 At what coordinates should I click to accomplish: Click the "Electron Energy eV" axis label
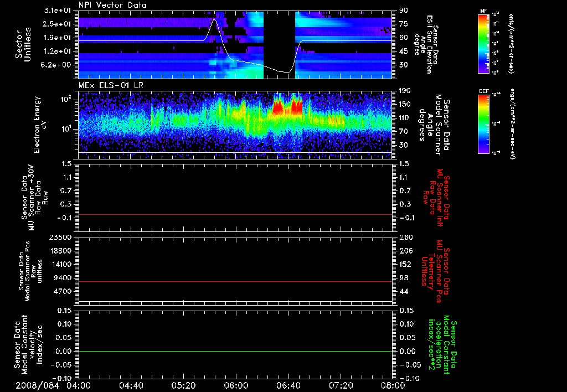pos(40,125)
